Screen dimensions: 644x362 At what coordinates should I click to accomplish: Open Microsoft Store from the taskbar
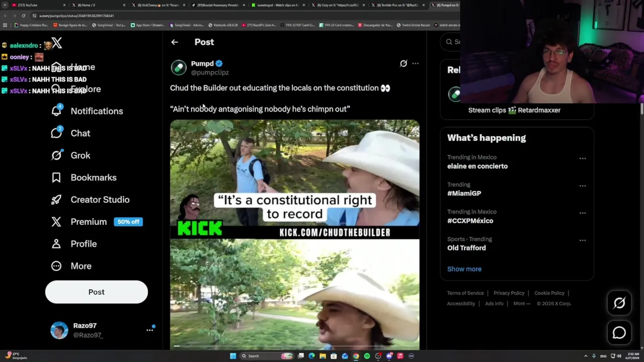coord(334,356)
